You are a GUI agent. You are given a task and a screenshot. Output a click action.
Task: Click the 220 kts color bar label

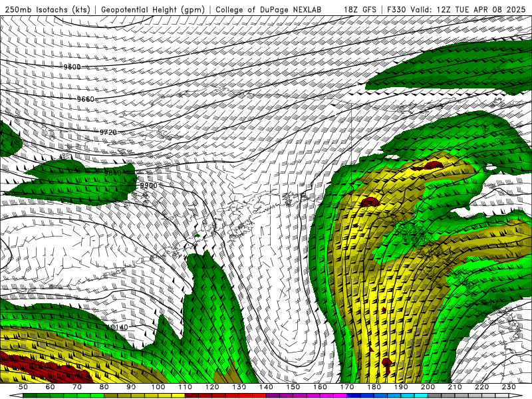click(x=481, y=387)
